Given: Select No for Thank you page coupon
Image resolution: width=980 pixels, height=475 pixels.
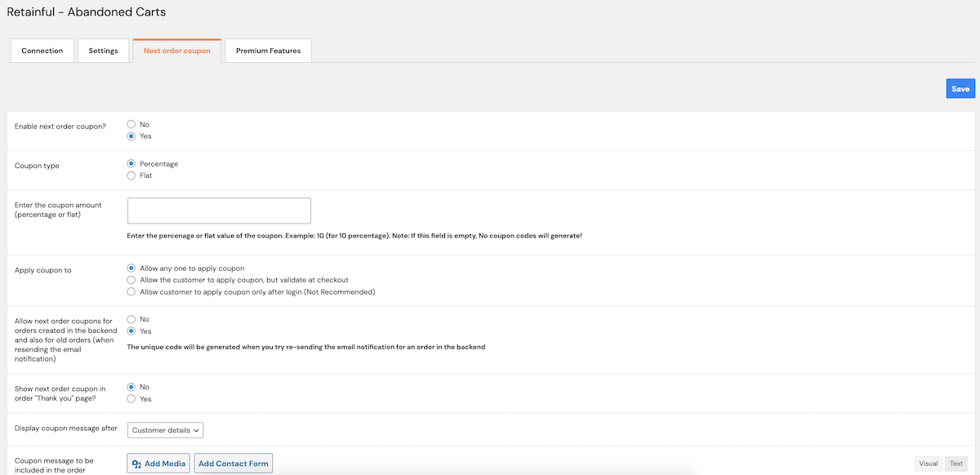Looking at the screenshot, I should click(131, 388).
